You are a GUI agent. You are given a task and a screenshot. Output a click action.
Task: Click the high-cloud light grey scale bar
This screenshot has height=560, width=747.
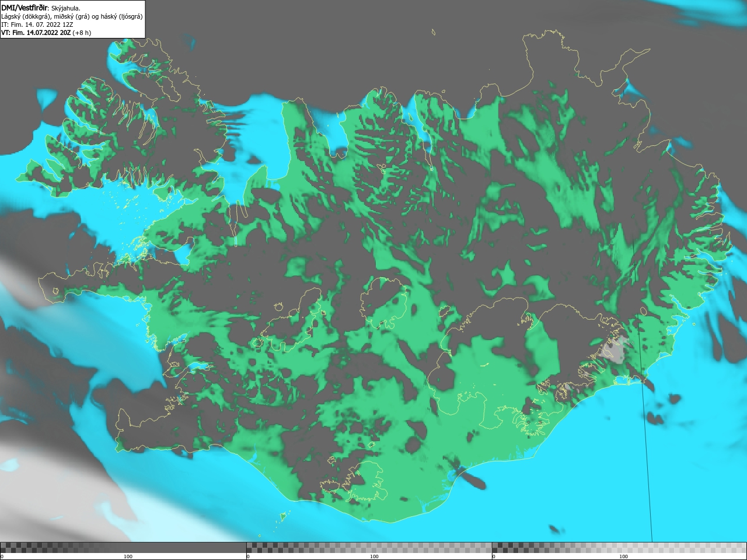coord(619,548)
